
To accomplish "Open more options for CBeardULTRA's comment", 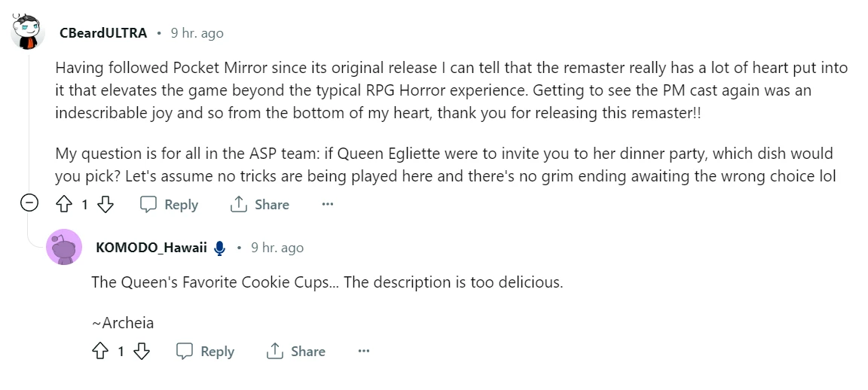I will coord(328,204).
